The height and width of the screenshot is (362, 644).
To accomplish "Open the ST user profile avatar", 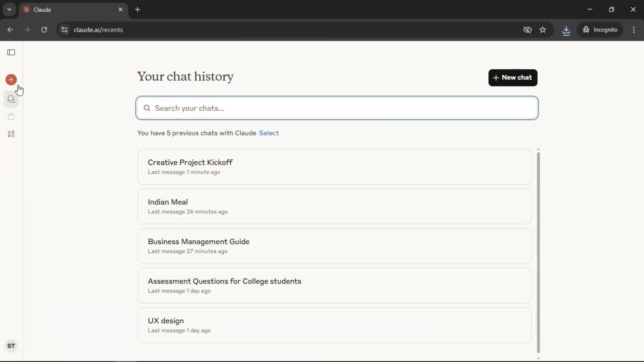I will (x=11, y=346).
